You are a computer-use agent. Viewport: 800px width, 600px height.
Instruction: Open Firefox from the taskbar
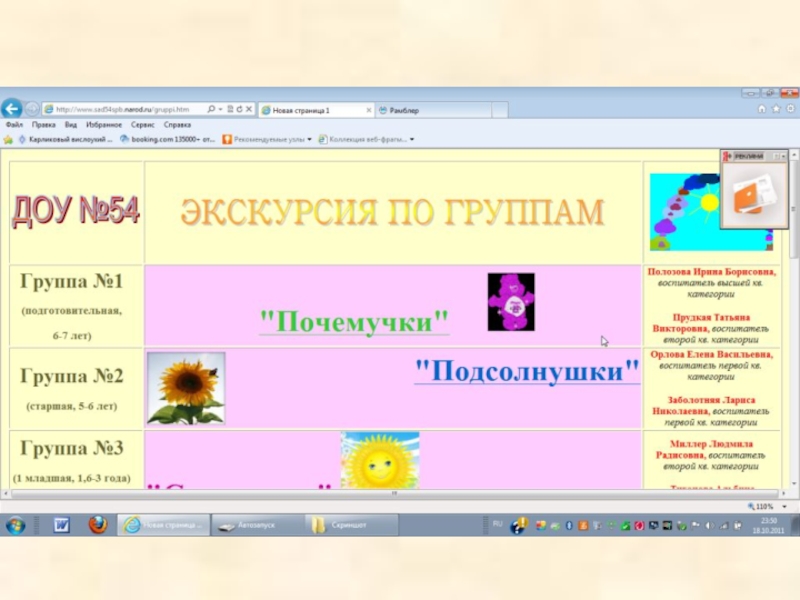(x=97, y=525)
